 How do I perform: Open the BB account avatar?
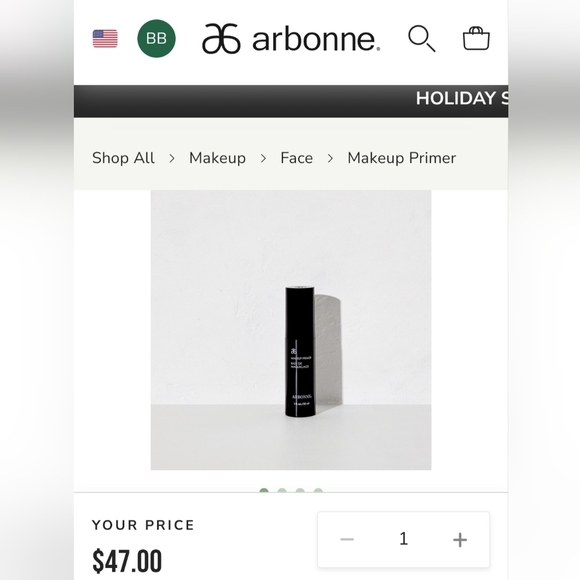[156, 38]
